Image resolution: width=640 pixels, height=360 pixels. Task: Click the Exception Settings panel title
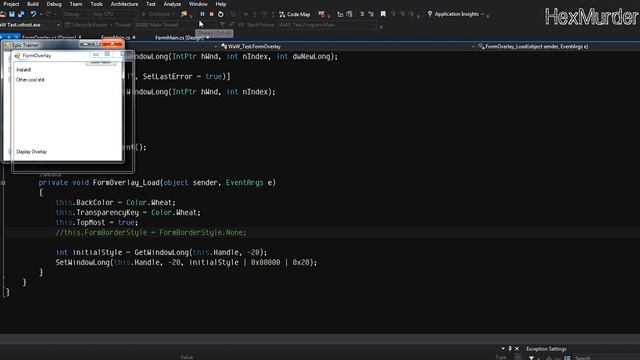click(x=546, y=349)
